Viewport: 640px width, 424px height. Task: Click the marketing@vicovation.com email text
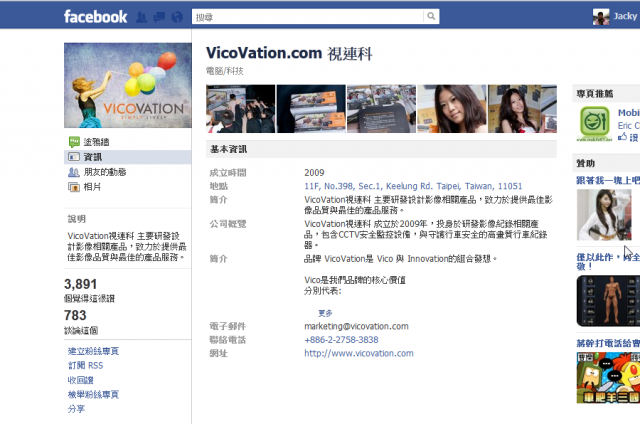356,326
